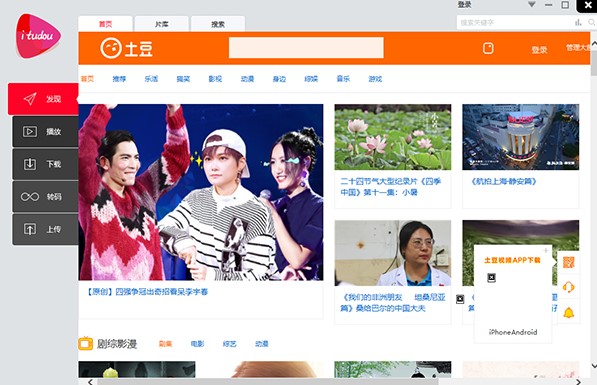597x385 pixels.
Task: Click the vertical scrollbar down arrow
Action: pyautogui.click(x=594, y=366)
